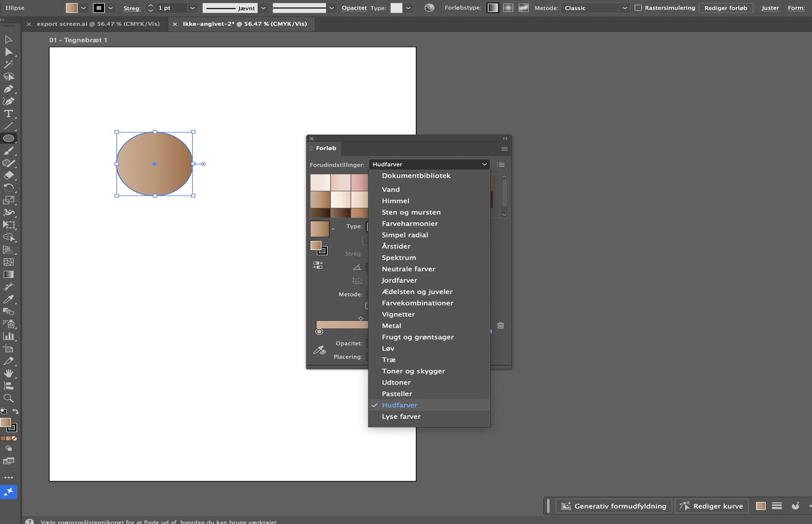
Task: Select the Gradient tool in toolbar
Action: [x=8, y=275]
